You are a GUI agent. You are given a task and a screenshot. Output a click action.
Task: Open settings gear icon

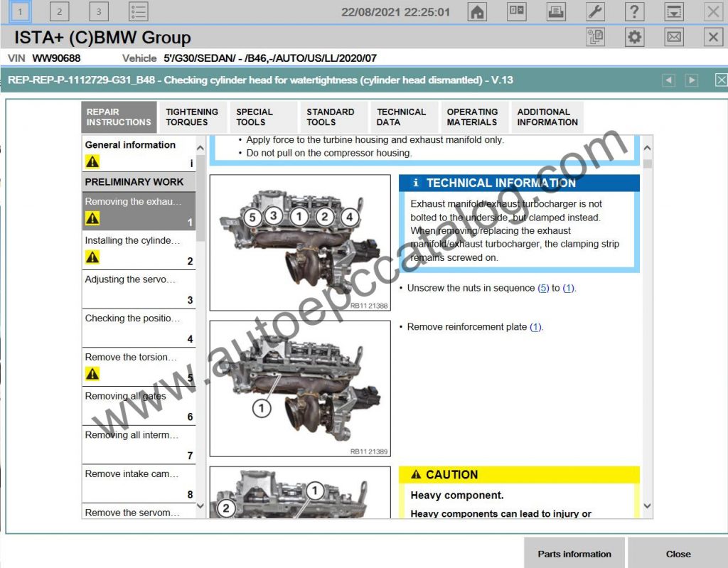tap(634, 37)
